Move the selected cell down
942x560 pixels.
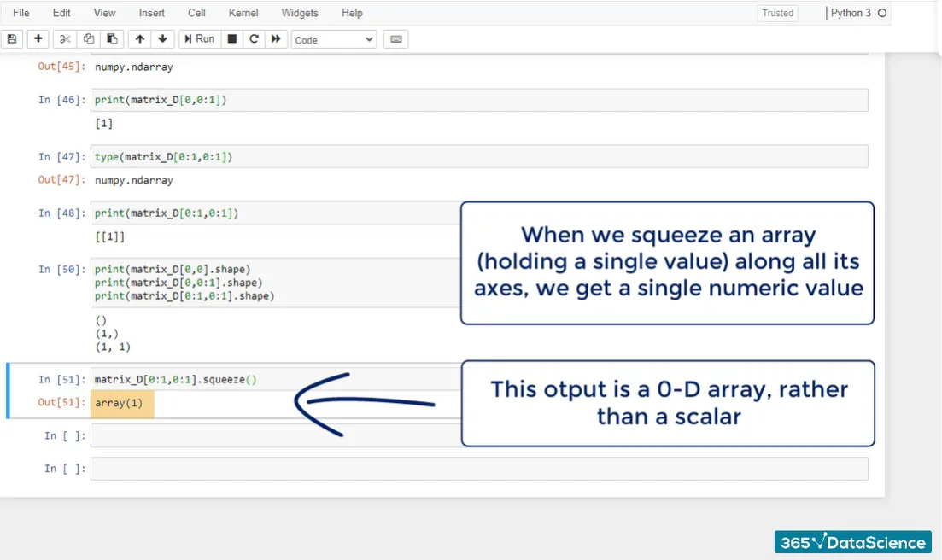click(162, 39)
